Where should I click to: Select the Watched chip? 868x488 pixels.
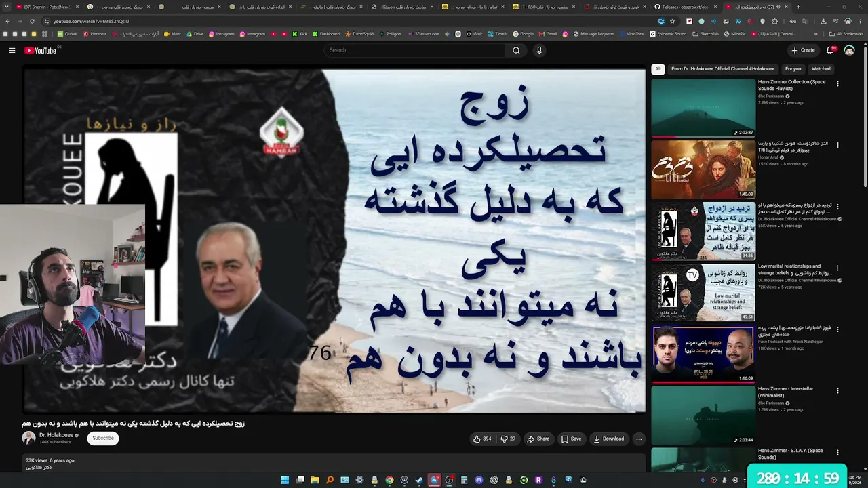click(821, 68)
